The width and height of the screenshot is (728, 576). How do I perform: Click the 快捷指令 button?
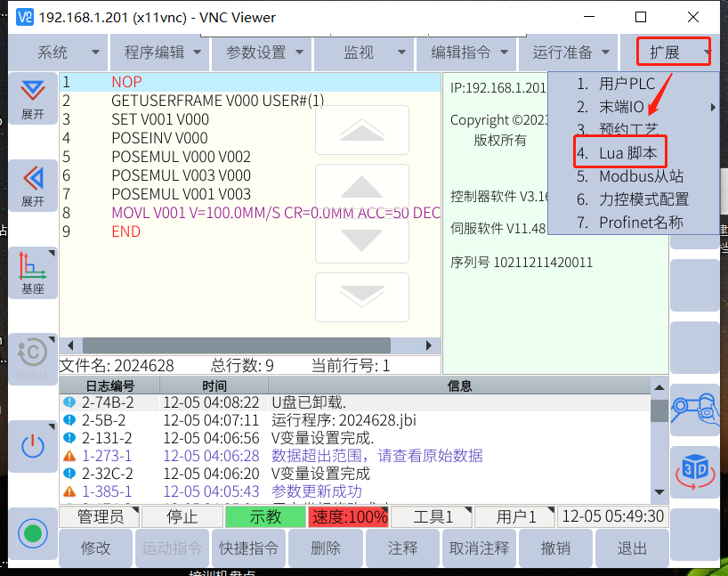click(248, 548)
